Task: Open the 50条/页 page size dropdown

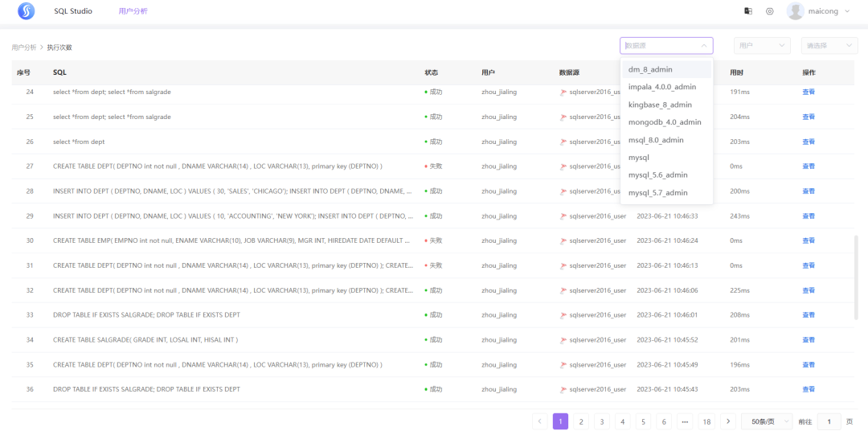Action: coord(767,421)
